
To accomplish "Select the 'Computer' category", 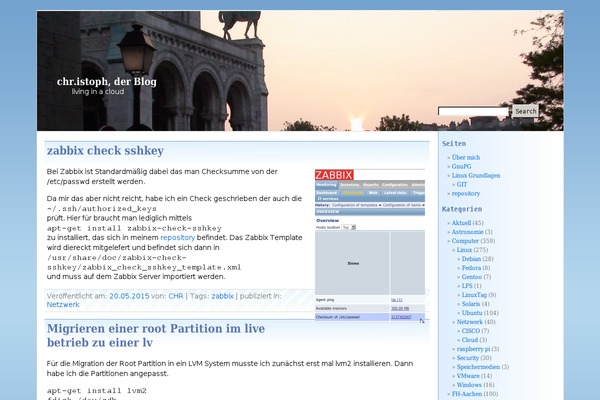I will (465, 241).
